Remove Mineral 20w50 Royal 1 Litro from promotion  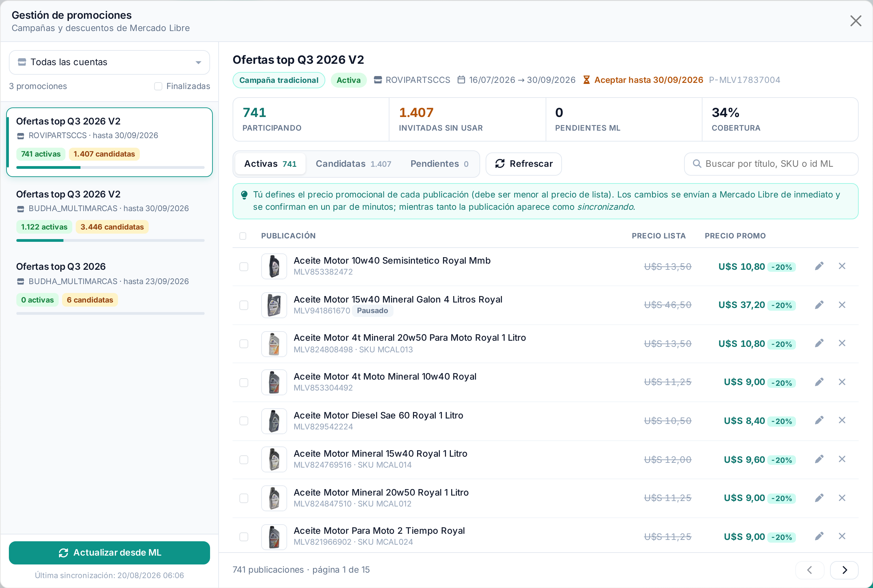pos(842,498)
